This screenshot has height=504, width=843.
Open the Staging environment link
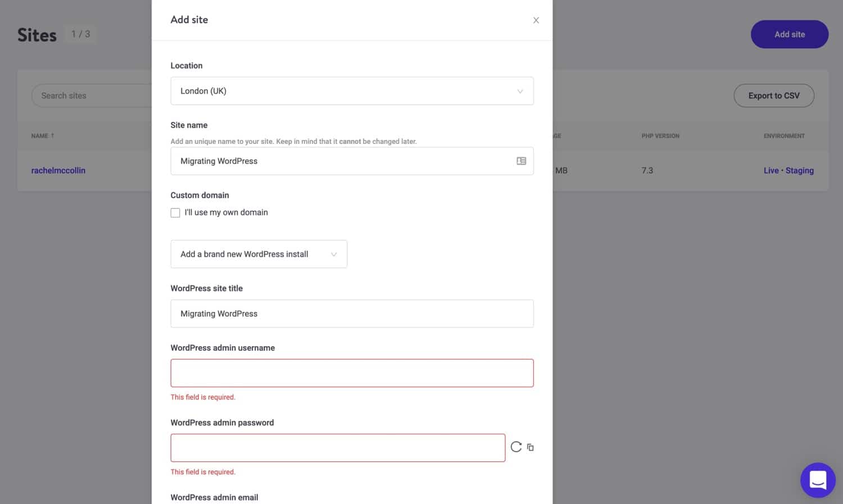(x=799, y=170)
